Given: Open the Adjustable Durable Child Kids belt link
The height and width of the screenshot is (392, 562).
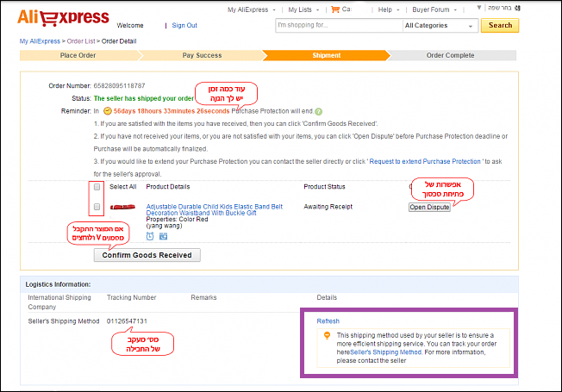Looking at the screenshot, I should (x=214, y=209).
